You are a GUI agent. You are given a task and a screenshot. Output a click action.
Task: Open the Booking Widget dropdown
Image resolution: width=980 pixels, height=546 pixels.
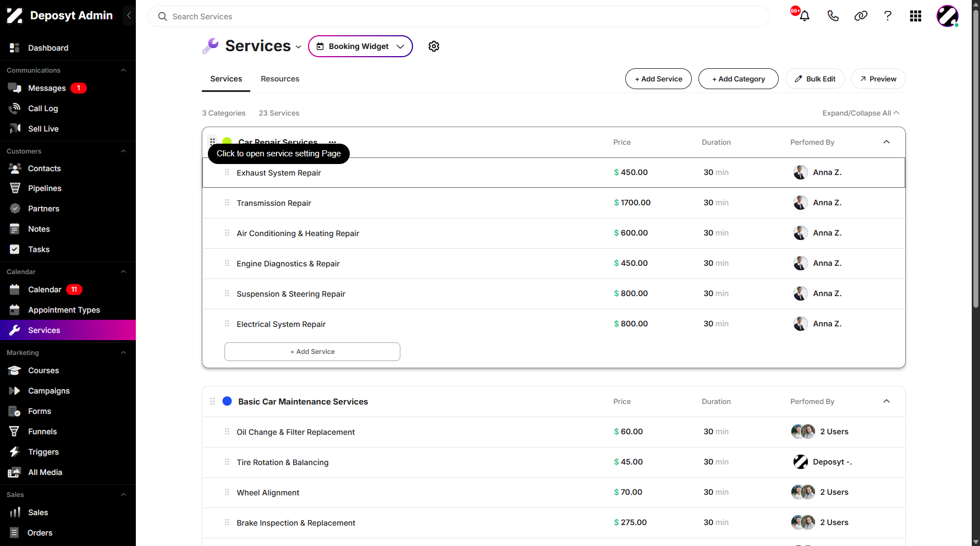coord(360,46)
